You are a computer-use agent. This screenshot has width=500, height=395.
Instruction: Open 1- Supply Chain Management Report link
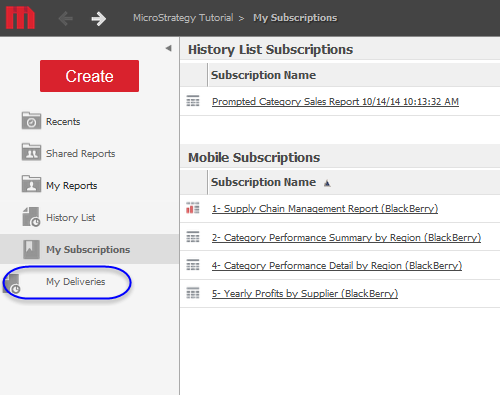pyautogui.click(x=325, y=209)
